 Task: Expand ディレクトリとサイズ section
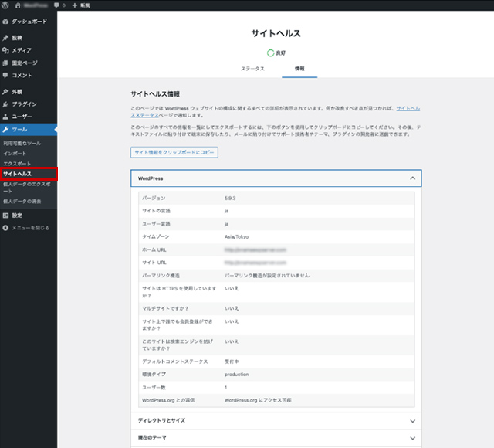click(x=276, y=420)
